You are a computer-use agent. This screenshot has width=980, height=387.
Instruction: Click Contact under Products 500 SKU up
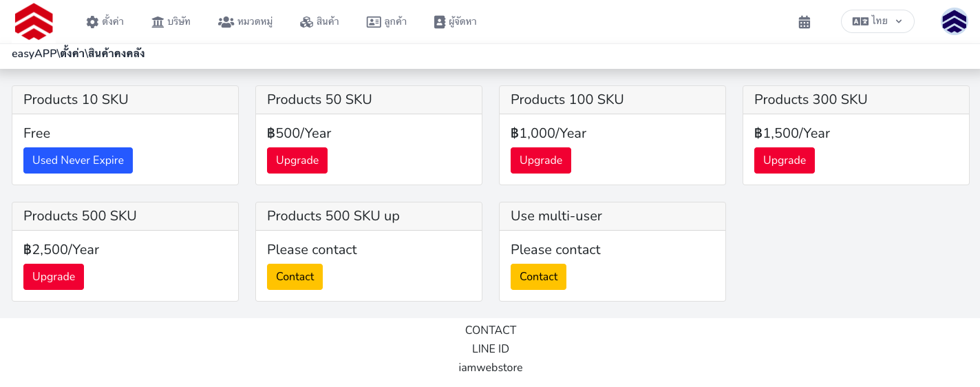tap(295, 277)
